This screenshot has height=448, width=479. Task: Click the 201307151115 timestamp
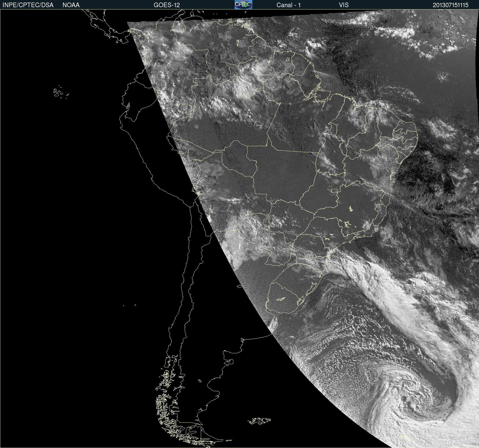tap(451, 5)
